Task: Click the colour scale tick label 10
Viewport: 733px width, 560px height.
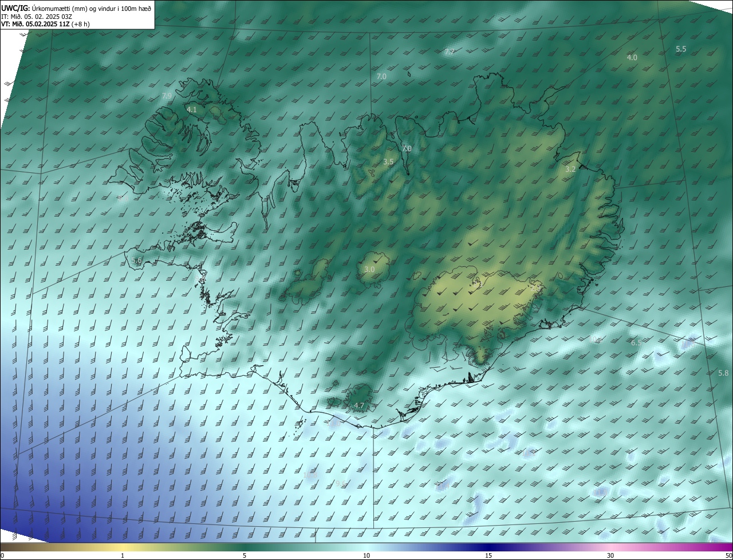Action: pos(366,555)
